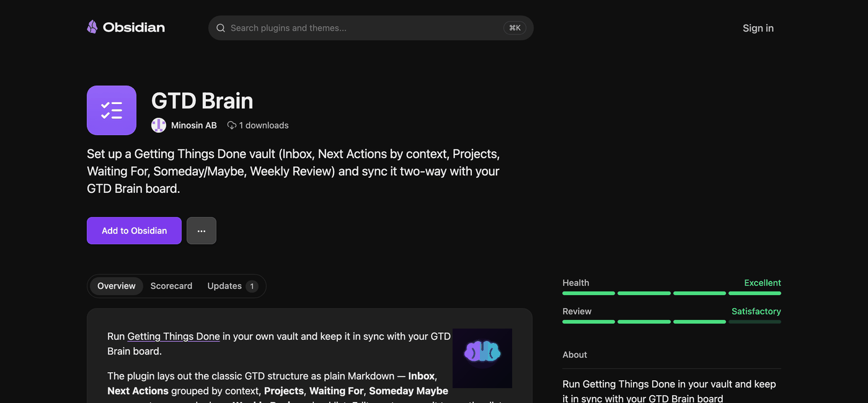Click the Minosin AB author avatar

(159, 125)
